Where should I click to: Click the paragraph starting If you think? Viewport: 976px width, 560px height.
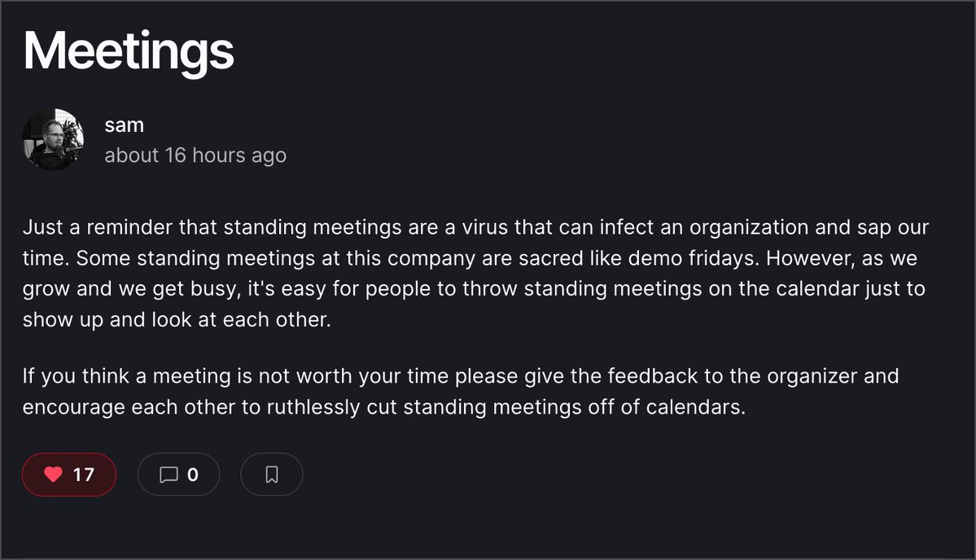[x=461, y=392]
